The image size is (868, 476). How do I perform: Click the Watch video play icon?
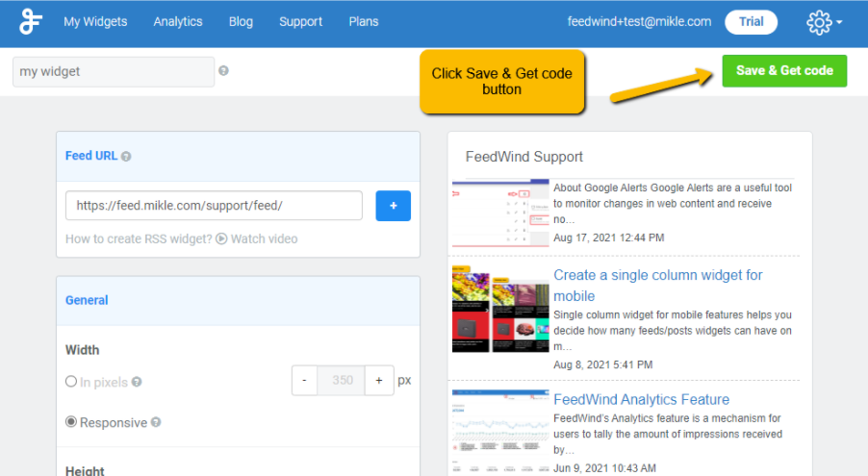pos(221,238)
